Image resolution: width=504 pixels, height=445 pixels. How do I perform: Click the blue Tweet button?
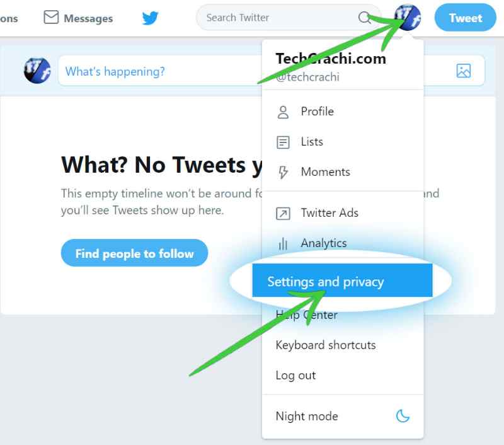[465, 18]
